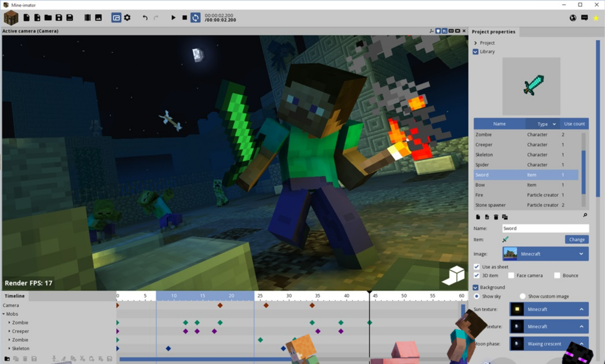Select the Stone spawner row
Viewport: 605px width, 364px height.
[526, 205]
